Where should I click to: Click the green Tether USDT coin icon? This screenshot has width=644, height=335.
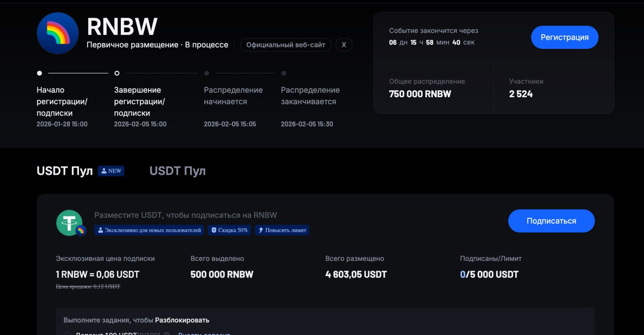coord(69,222)
